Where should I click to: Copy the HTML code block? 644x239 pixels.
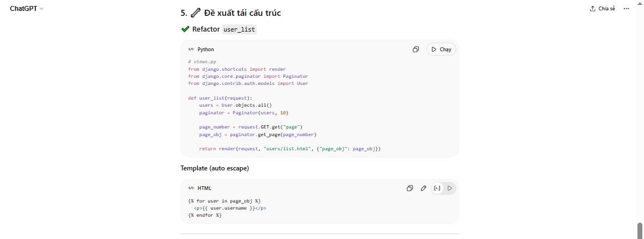tap(410, 188)
